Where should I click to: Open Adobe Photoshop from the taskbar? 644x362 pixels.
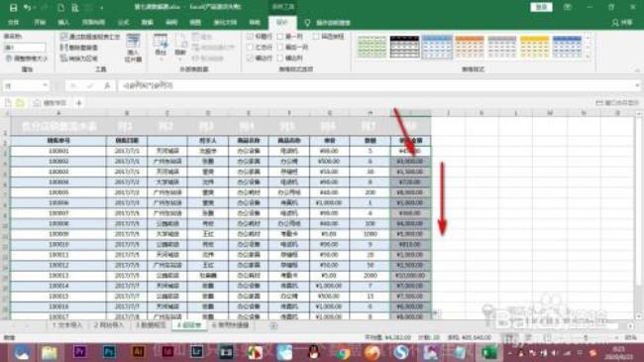point(109,352)
